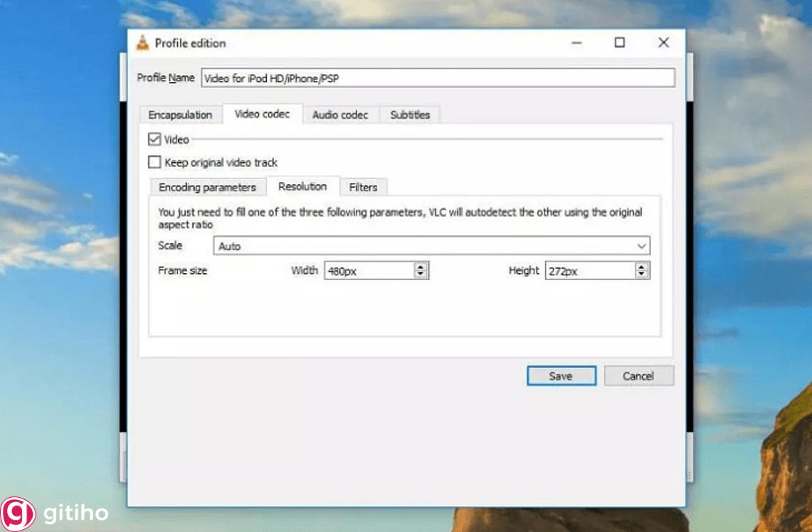Cancel the profile edition
This screenshot has width=812, height=532.
coord(638,376)
